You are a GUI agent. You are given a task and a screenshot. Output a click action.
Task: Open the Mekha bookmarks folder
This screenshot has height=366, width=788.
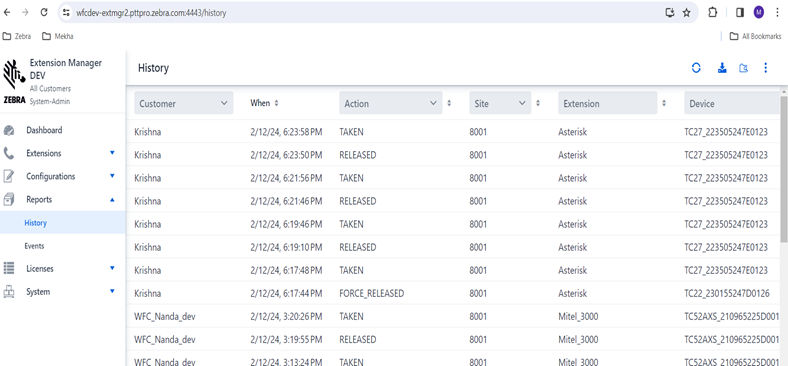[57, 36]
